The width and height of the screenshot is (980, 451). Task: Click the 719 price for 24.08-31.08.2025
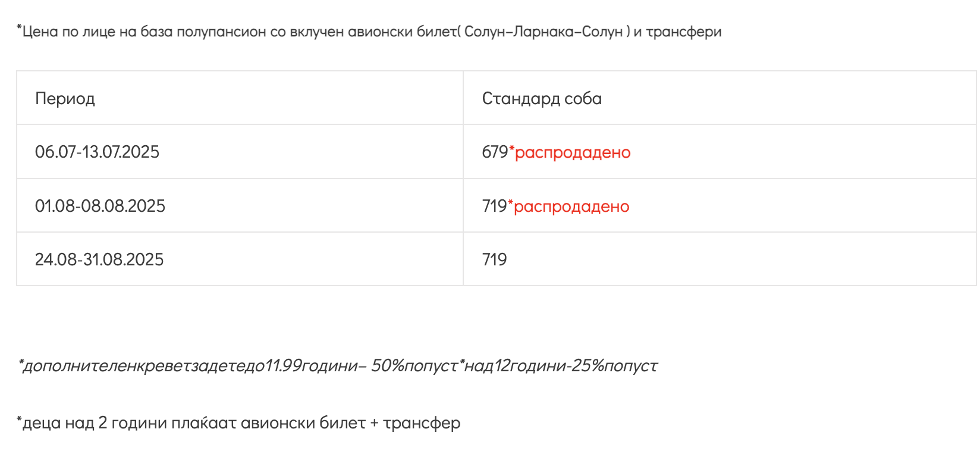pyautogui.click(x=494, y=259)
